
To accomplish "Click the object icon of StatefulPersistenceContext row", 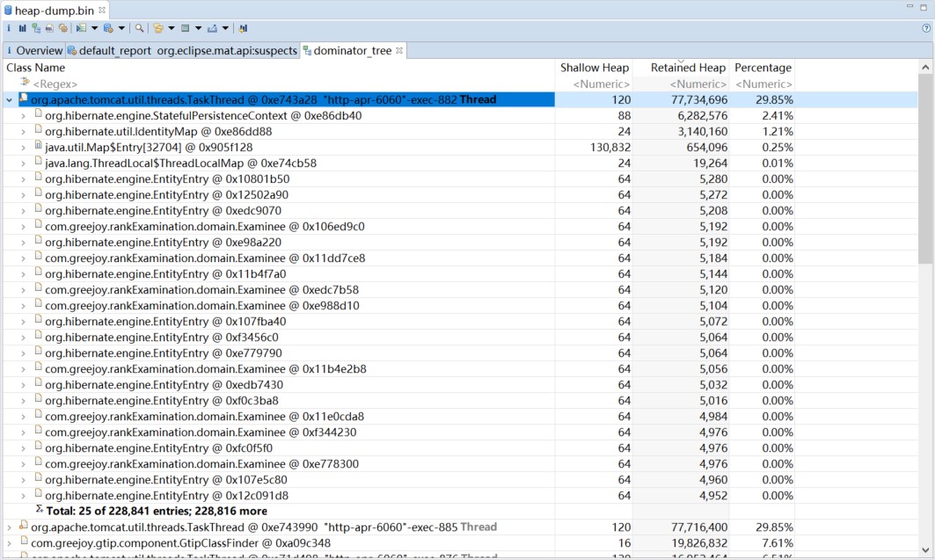I will pos(38,113).
